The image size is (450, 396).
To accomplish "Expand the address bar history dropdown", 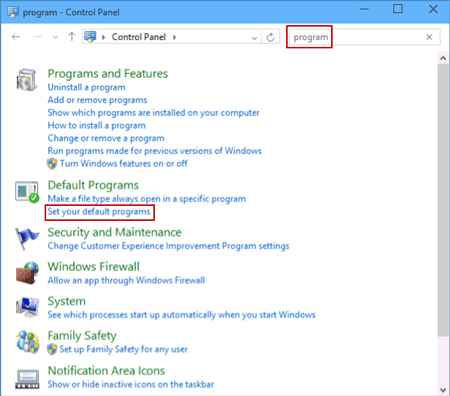I will 254,38.
